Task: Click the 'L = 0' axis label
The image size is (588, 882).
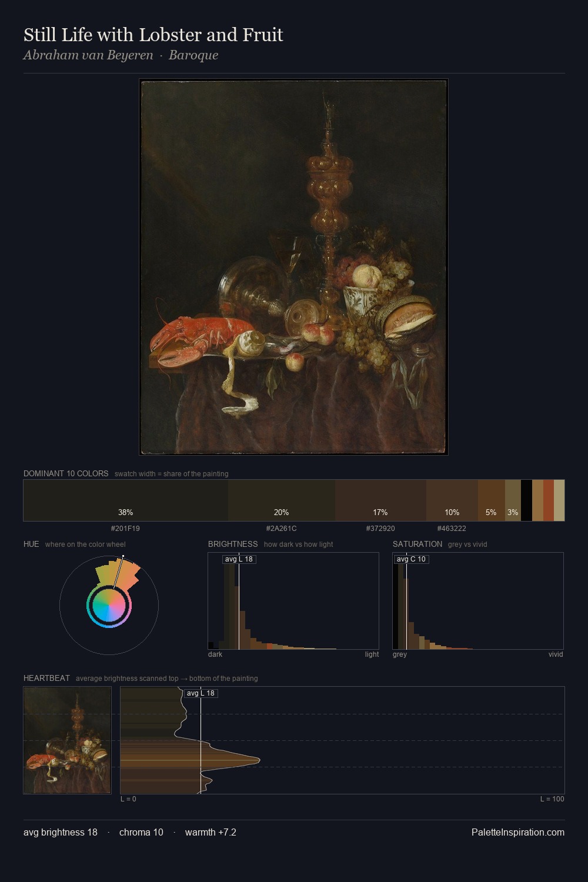Action: pos(128,799)
